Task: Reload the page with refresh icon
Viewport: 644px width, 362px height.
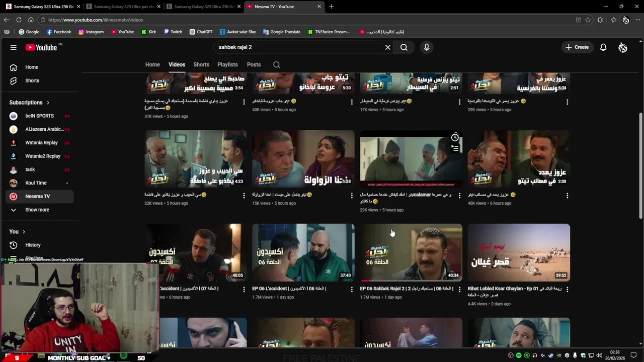Action: [x=19, y=20]
